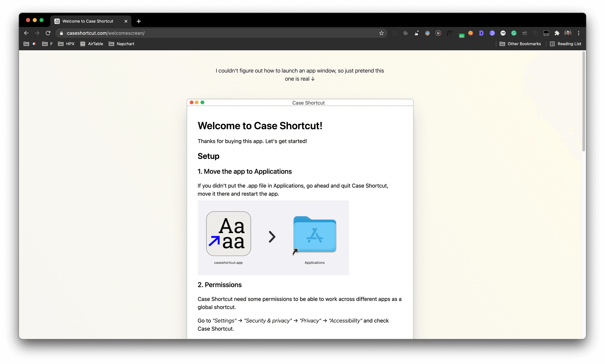Open the hexagon U extension
This screenshot has width=605, height=364.
(438, 33)
